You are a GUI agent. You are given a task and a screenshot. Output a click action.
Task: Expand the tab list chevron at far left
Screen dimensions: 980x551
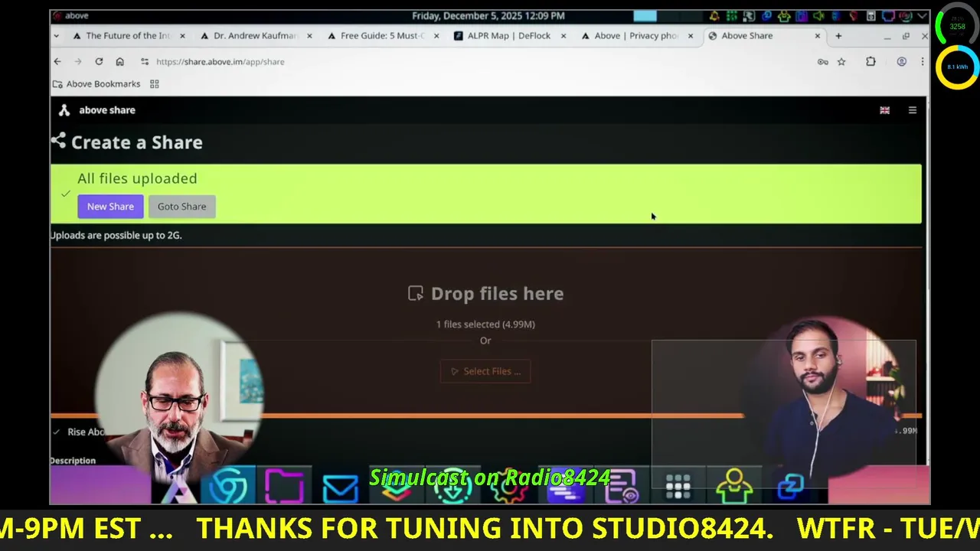click(x=57, y=36)
